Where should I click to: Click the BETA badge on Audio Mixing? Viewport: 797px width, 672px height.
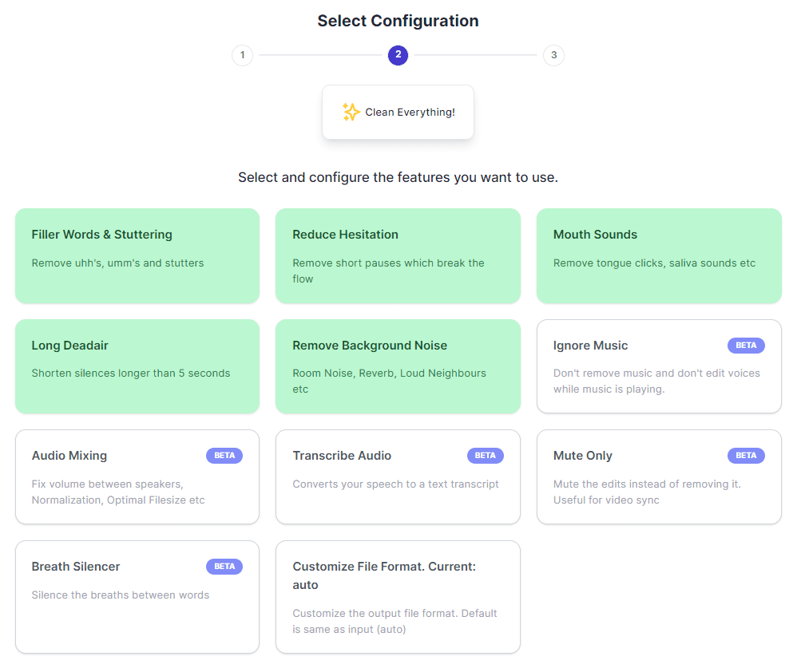click(x=224, y=456)
